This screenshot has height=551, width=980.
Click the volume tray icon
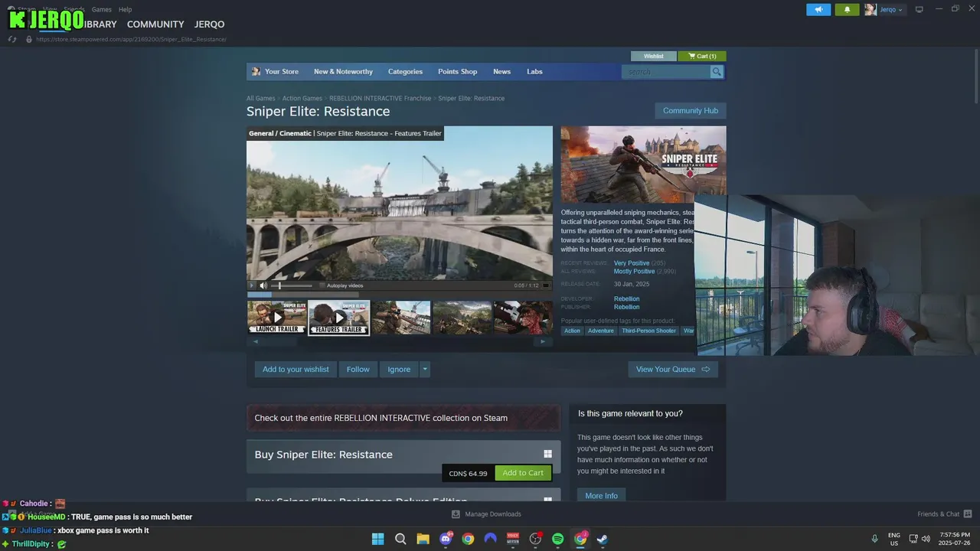(925, 539)
